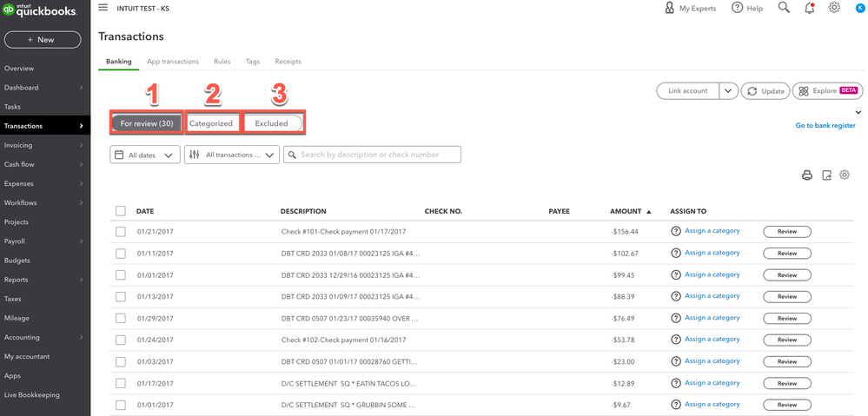Check the 01/01/2017 DBT CRD row
This screenshot has width=868, height=416.
(x=121, y=275)
